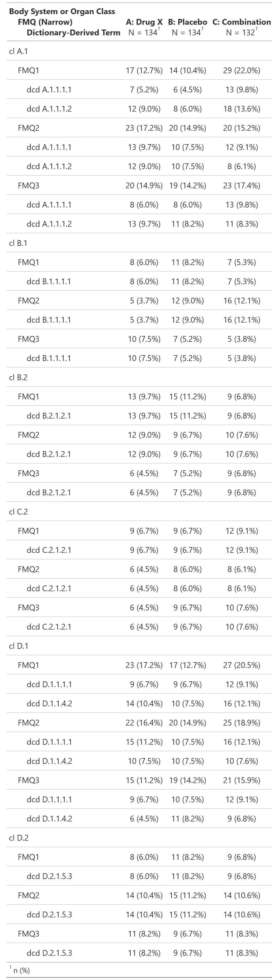
Task: Click 'dcd C.2.1.2.1' under C.2 FMQ1
Action: [49, 550]
